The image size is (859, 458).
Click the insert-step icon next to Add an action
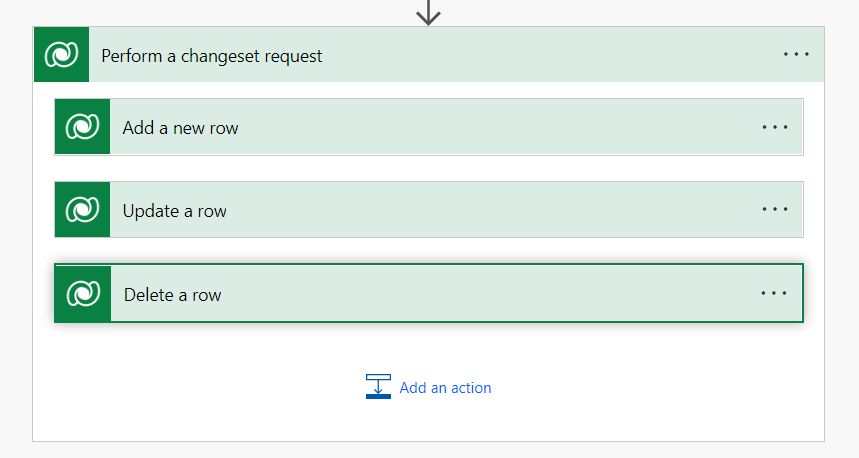tap(378, 387)
